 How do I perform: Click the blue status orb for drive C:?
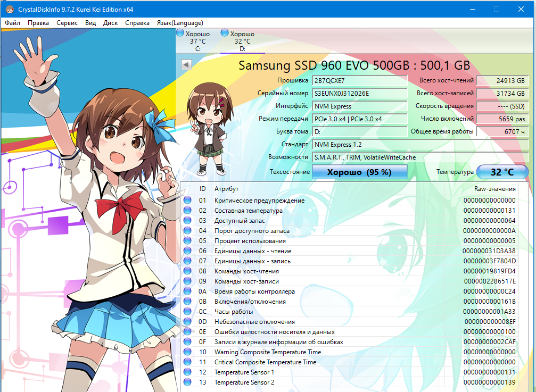(180, 33)
